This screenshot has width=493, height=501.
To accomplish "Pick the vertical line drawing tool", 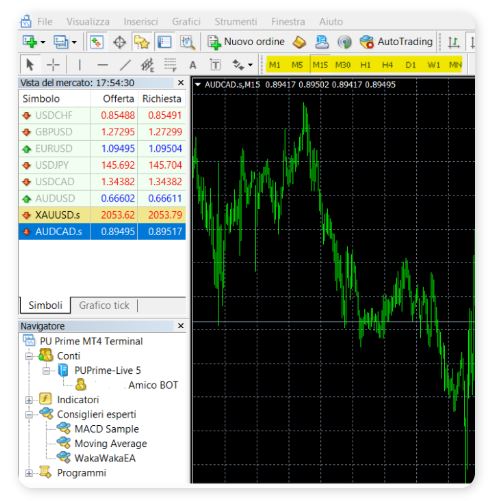I will (79, 65).
